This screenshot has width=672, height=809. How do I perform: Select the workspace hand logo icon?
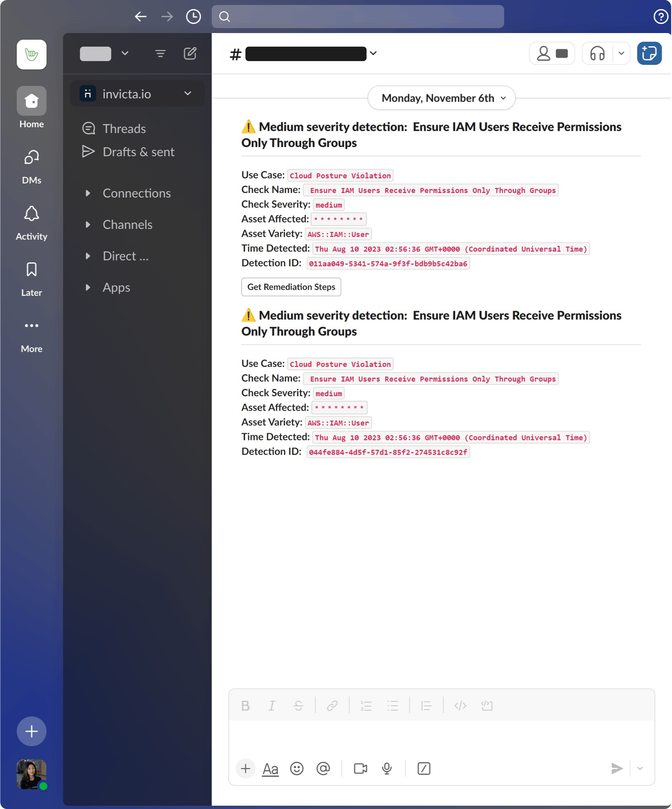coord(31,54)
